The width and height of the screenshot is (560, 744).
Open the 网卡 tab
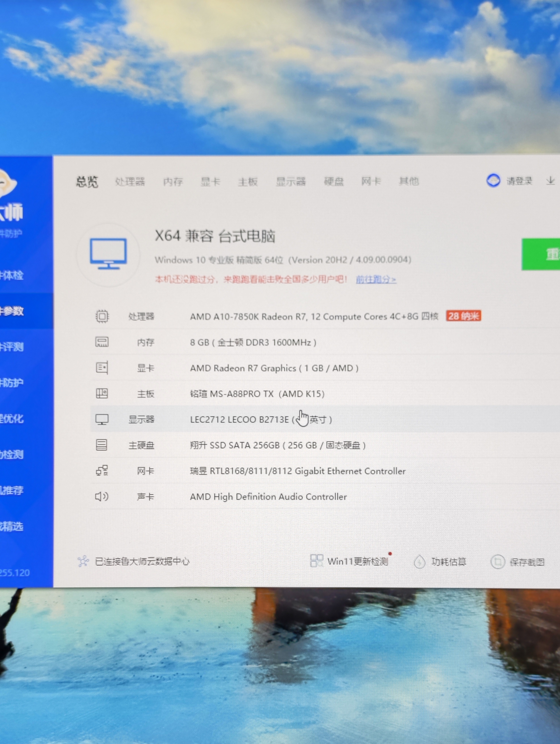[371, 182]
